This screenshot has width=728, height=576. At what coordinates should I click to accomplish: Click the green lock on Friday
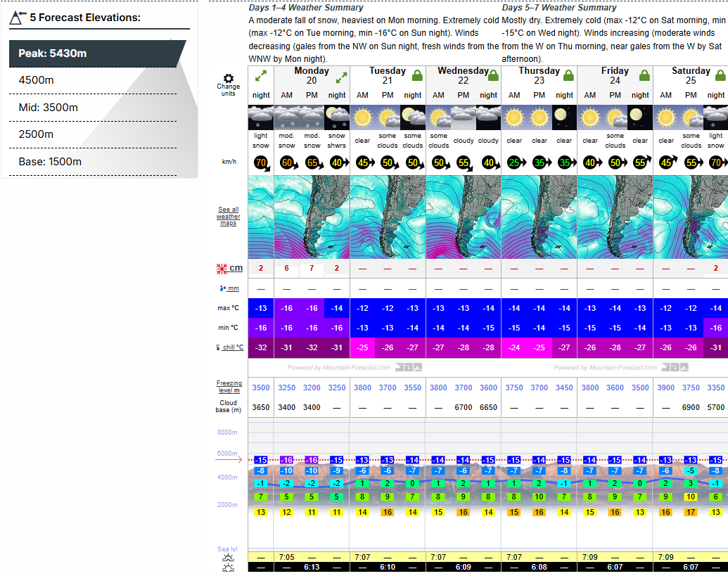tap(644, 75)
